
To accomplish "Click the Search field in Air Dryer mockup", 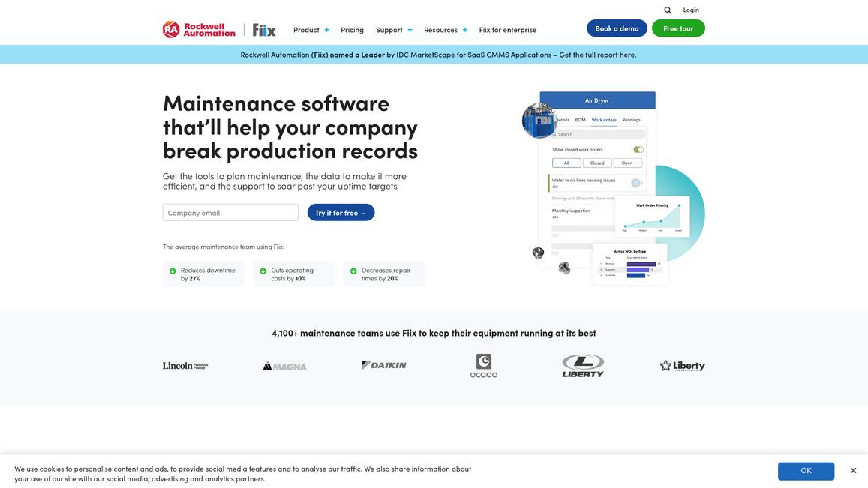I will click(598, 134).
